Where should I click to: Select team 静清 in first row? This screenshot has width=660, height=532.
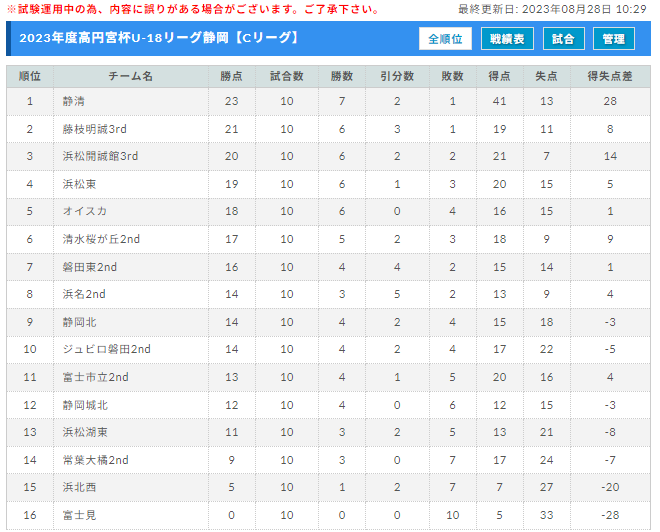tap(74, 101)
